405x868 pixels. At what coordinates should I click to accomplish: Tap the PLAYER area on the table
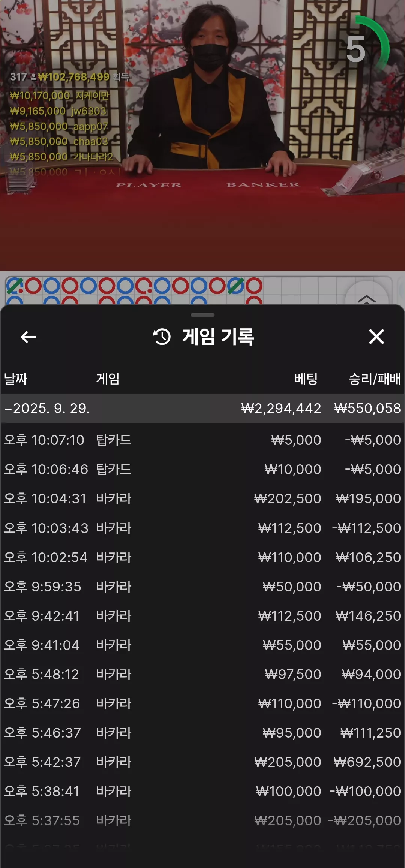148,185
